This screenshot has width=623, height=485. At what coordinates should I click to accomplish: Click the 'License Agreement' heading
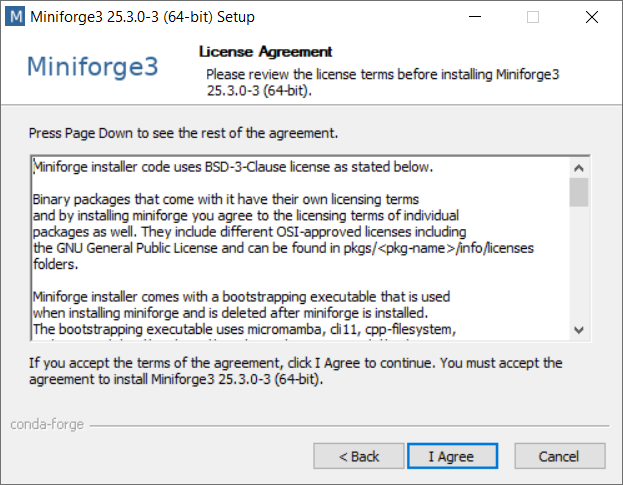[265, 52]
